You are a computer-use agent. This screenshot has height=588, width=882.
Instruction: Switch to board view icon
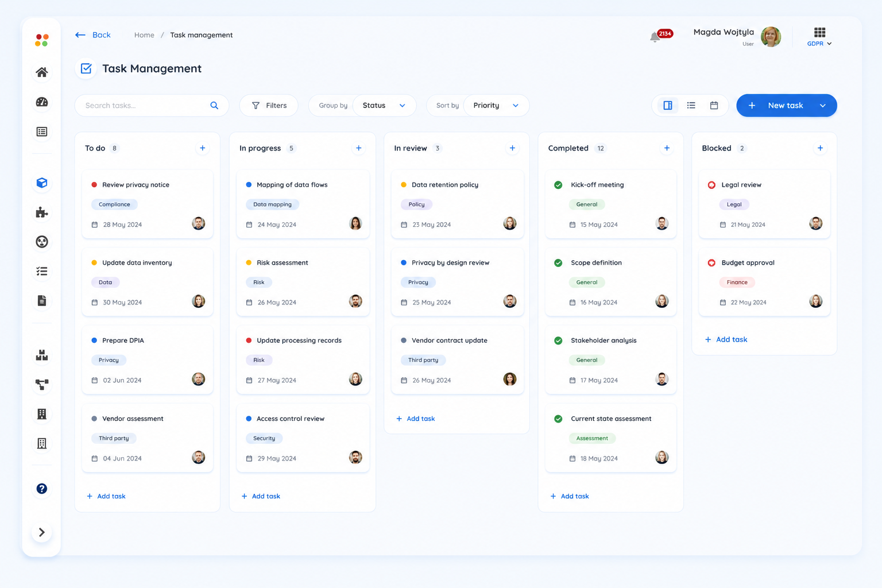click(x=668, y=106)
